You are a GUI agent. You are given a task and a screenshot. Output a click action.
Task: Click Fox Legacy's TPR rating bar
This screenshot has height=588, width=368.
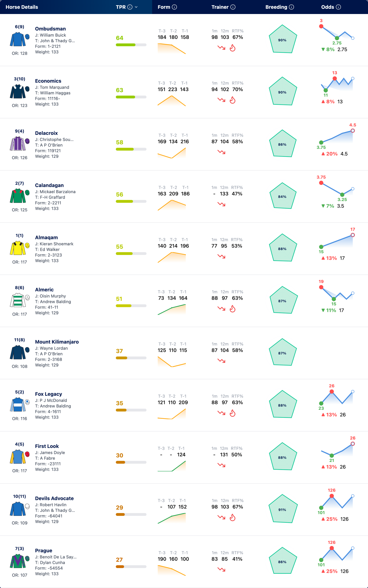pos(131,410)
